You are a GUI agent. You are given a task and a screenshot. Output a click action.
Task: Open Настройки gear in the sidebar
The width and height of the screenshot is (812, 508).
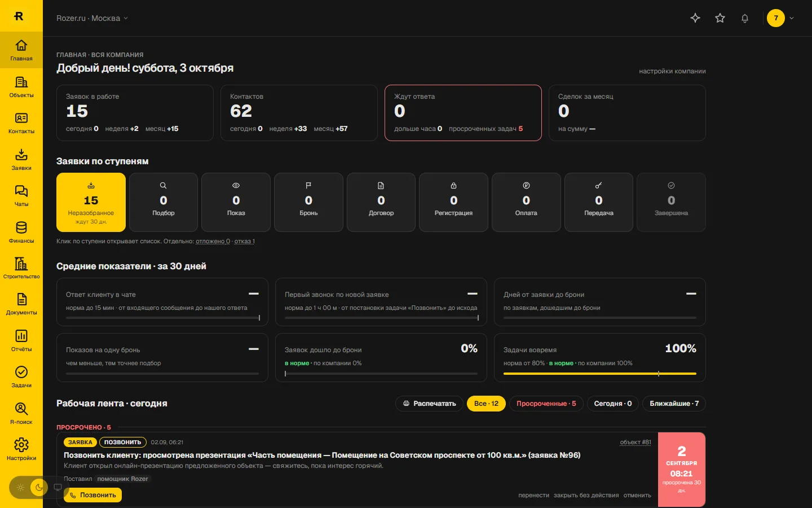pyautogui.click(x=21, y=449)
